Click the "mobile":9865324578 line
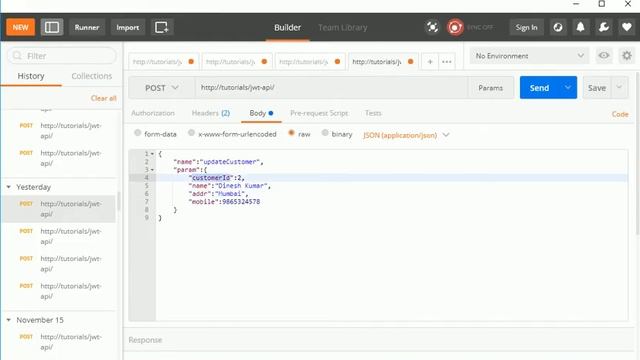The height and width of the screenshot is (360, 640). pyautogui.click(x=224, y=202)
